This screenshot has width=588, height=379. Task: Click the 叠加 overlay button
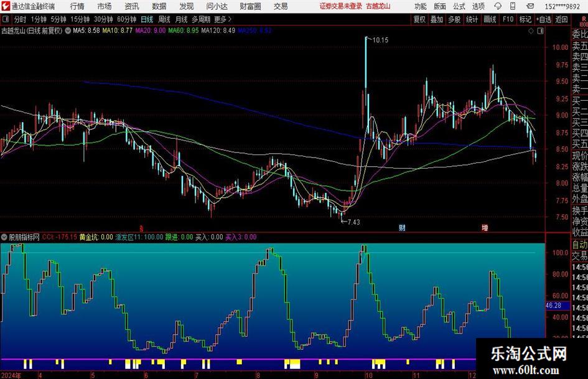tap(437, 19)
